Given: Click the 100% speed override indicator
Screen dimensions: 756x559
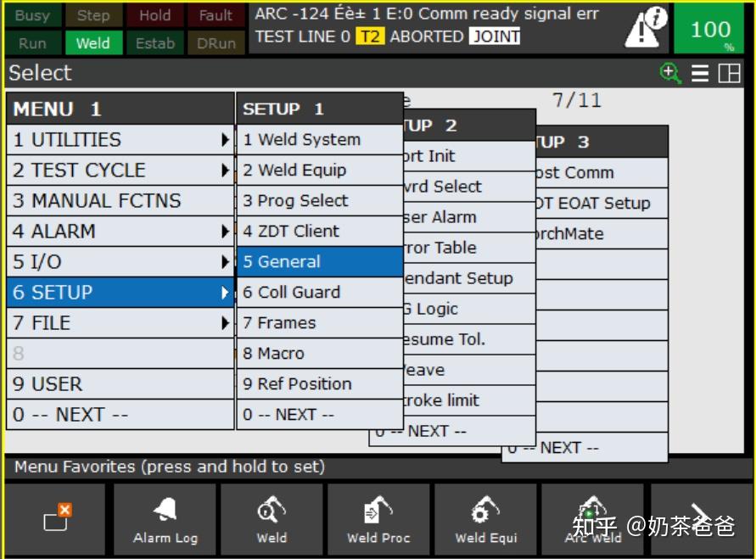Looking at the screenshot, I should click(708, 30).
